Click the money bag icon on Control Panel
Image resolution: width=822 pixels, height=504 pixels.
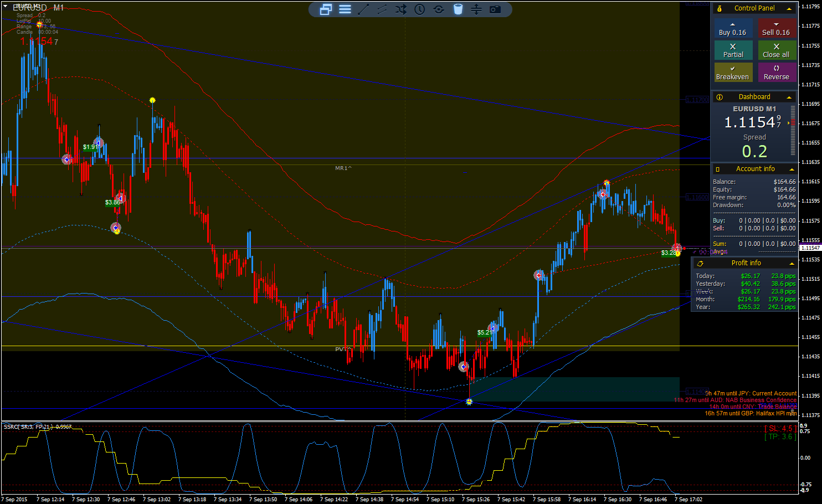(x=719, y=8)
